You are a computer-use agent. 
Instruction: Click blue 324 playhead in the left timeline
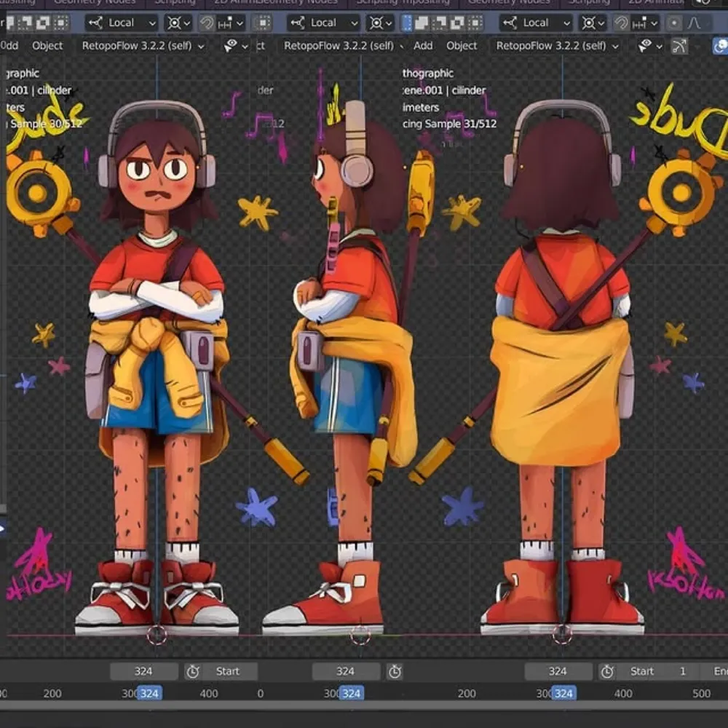tap(149, 693)
